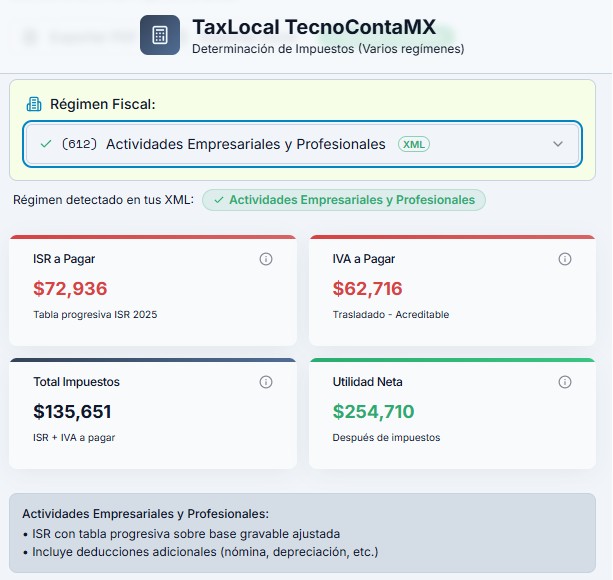Select the IVA a Pagar value $62,716
Screen dimensions: 613x580
367,289
